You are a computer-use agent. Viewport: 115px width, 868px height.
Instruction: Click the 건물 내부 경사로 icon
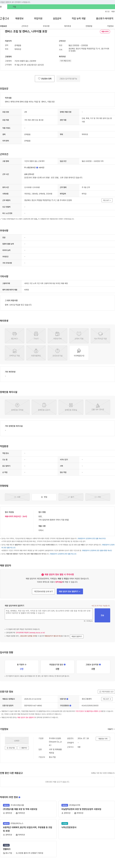click(98, 407)
